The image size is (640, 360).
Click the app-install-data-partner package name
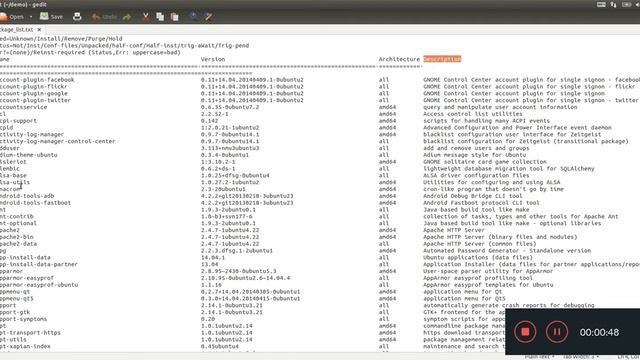[x=39, y=264]
